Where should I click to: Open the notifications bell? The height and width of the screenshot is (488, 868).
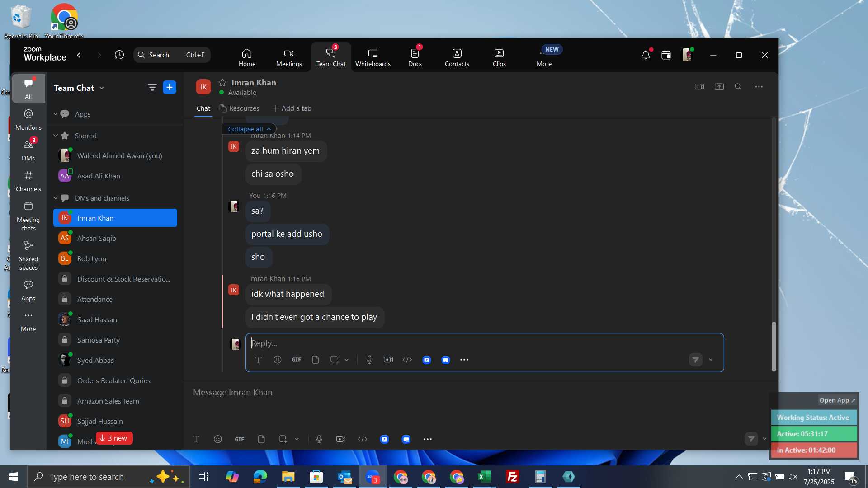coord(646,55)
